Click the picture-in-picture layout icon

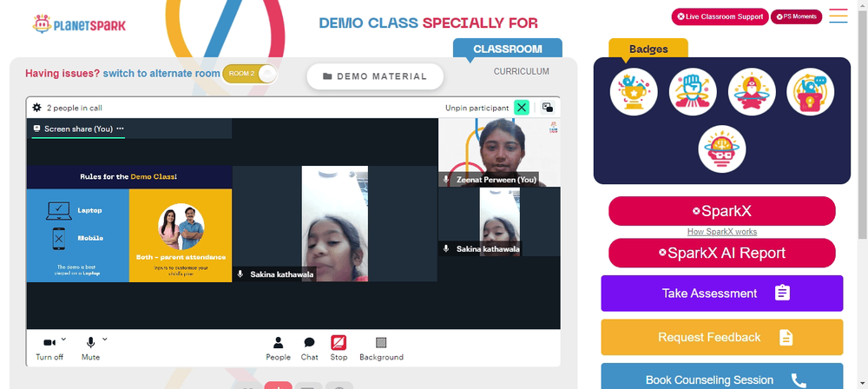548,108
